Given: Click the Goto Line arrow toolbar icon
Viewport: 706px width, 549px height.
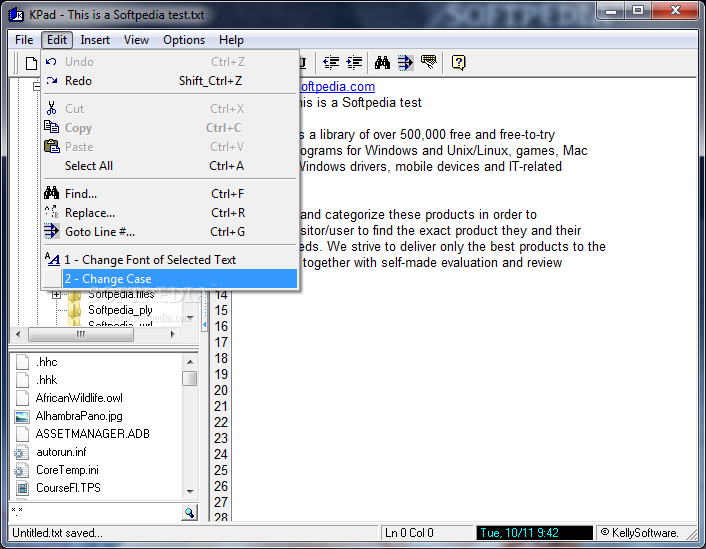Looking at the screenshot, I should (405, 63).
